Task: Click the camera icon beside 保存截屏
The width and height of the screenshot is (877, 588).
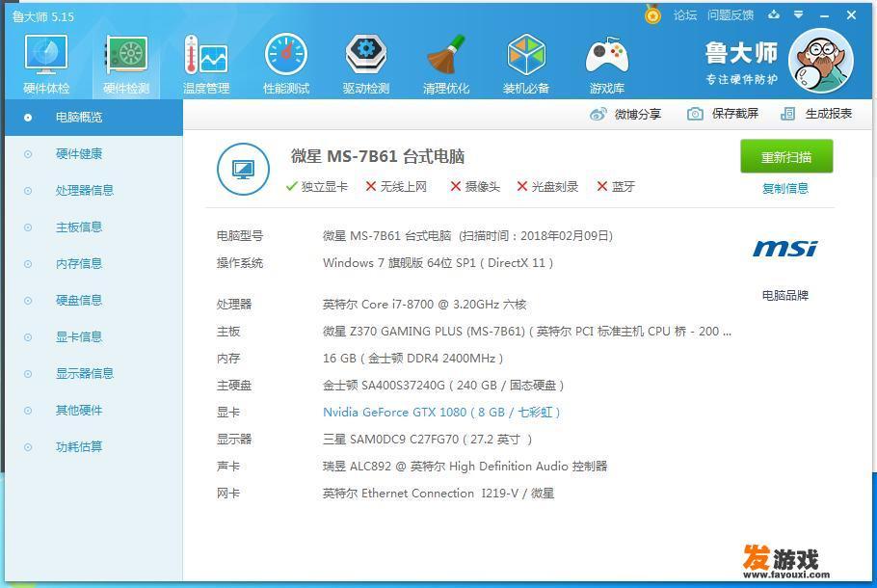Action: coord(695,114)
